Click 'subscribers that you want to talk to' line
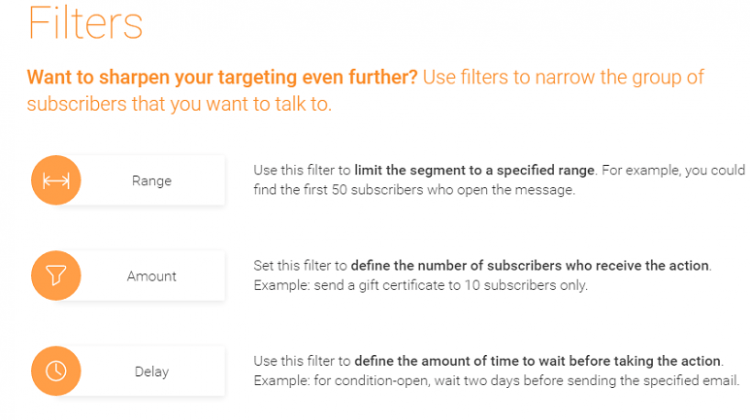750x420 pixels. pyautogui.click(x=179, y=104)
